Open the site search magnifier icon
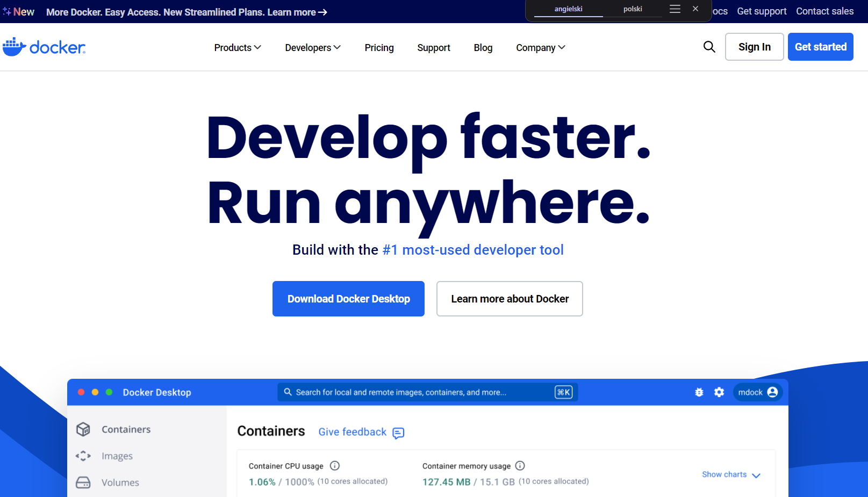 (x=709, y=47)
